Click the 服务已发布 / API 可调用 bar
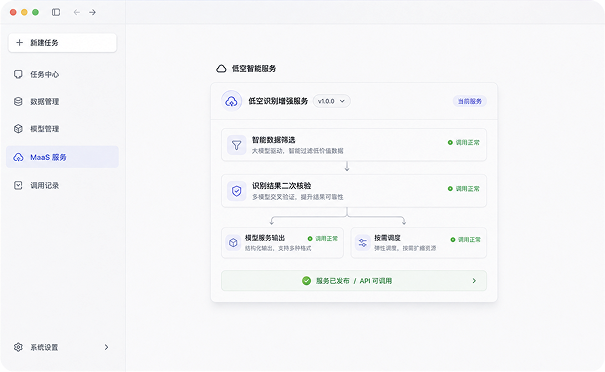 pyautogui.click(x=354, y=281)
